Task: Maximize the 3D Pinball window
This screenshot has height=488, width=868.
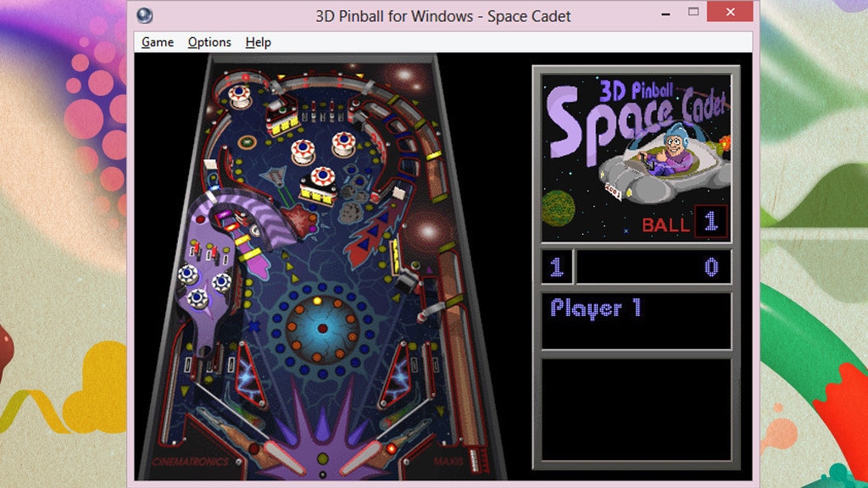Action: coord(693,12)
